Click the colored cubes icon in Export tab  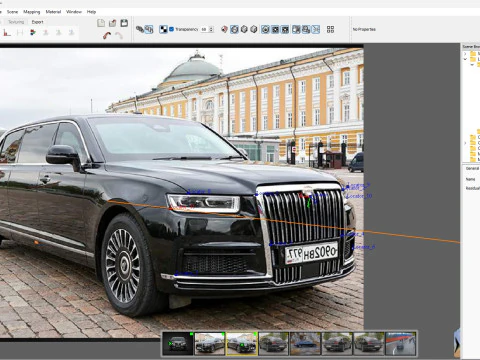tap(33, 33)
